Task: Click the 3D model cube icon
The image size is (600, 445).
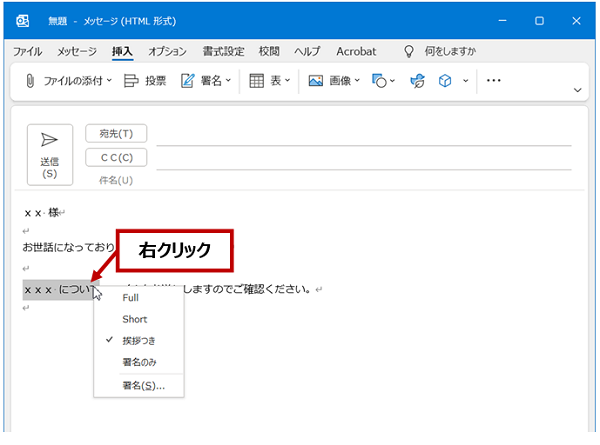Action: (447, 81)
